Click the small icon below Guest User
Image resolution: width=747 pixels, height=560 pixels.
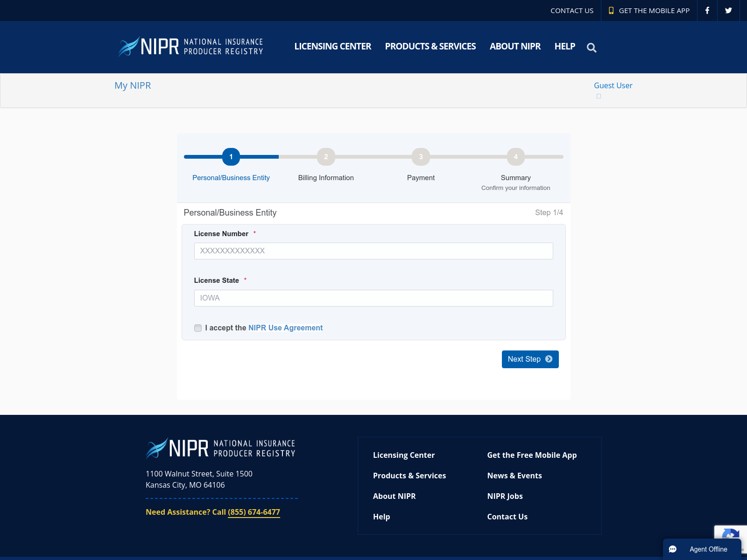[x=599, y=96]
